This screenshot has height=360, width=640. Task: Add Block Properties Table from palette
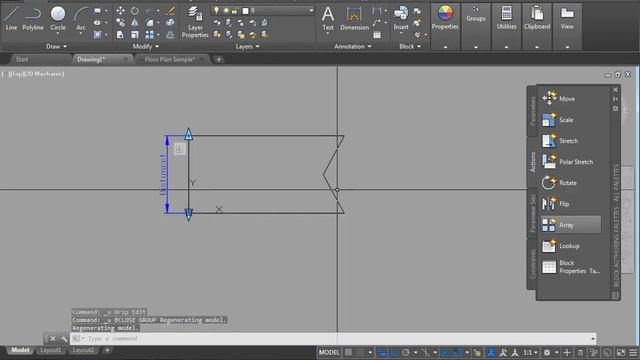pos(571,267)
